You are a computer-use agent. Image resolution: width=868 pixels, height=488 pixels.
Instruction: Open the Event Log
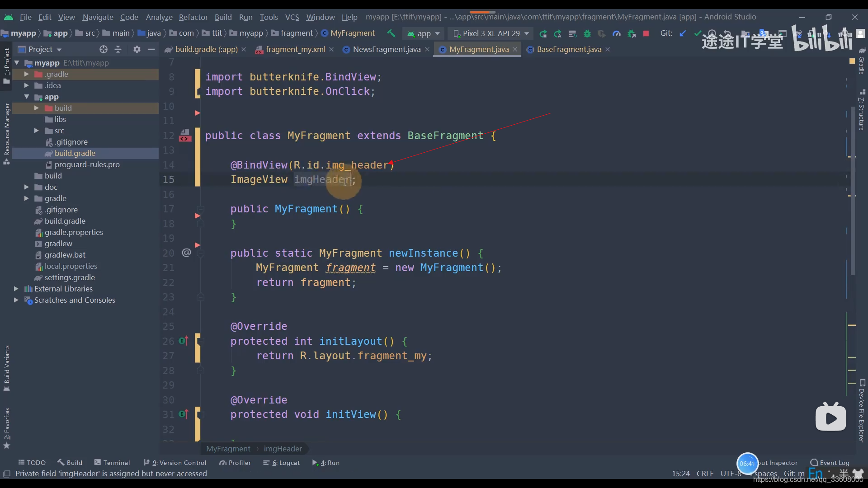(x=830, y=463)
